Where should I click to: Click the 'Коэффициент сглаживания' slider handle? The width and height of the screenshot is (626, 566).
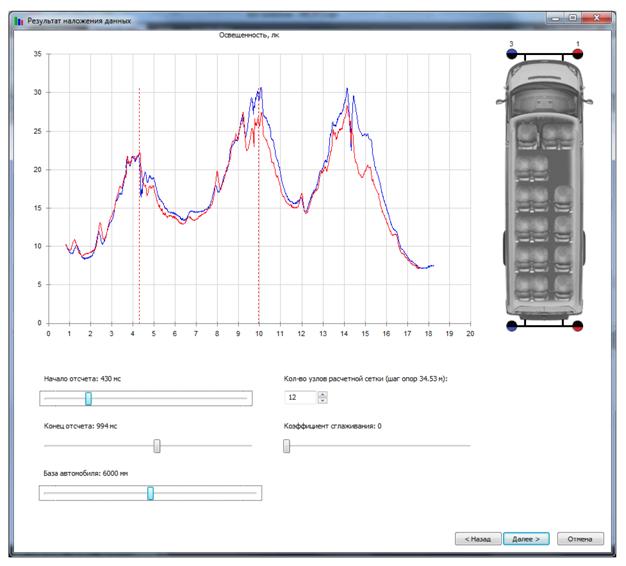pos(287,446)
